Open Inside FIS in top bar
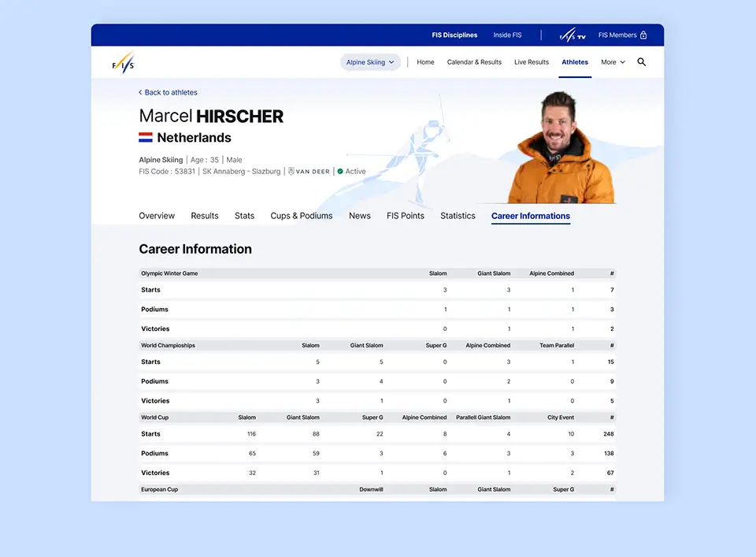This screenshot has width=756, height=557. point(507,35)
